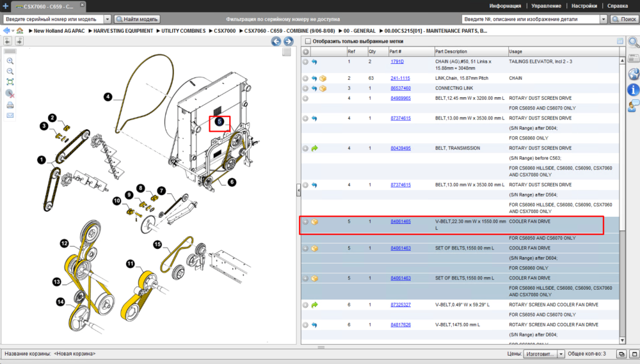Go to New Holland AG APAC breadcrumb
Screen dimensions: 640x364
(x=59, y=31)
